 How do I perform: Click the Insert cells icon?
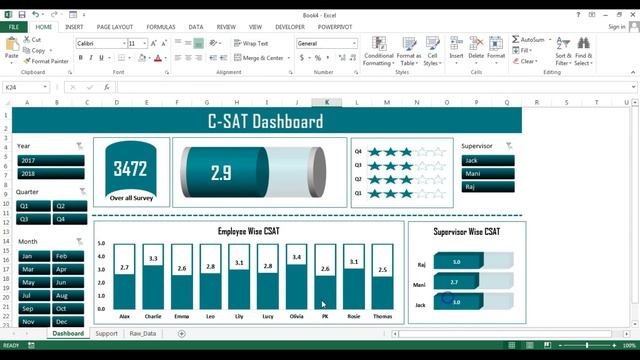pyautogui.click(x=456, y=43)
